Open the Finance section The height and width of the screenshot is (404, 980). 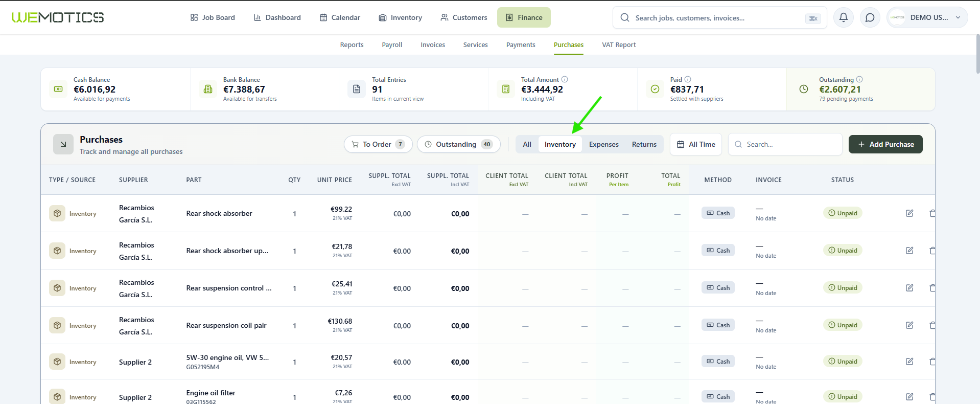[x=524, y=17]
